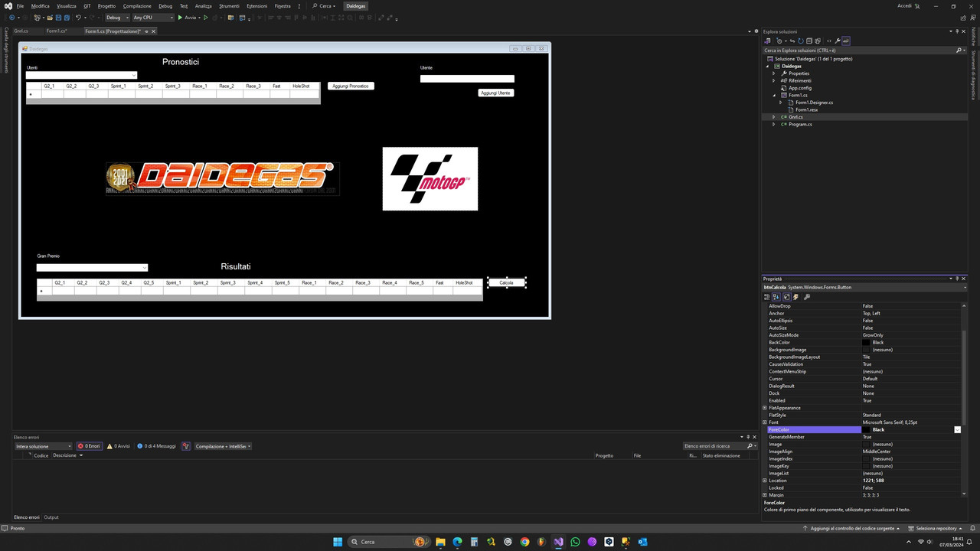Click the Sync with Active Document icon

click(x=792, y=41)
